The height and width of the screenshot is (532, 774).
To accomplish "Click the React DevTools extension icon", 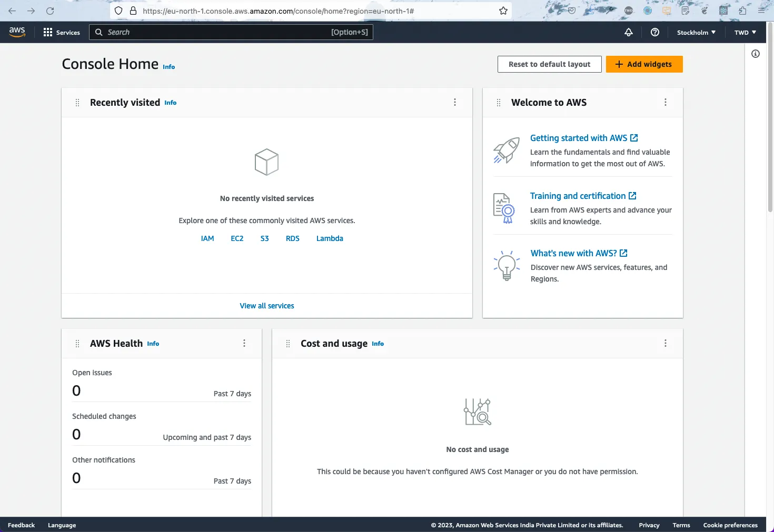I will pos(723,11).
